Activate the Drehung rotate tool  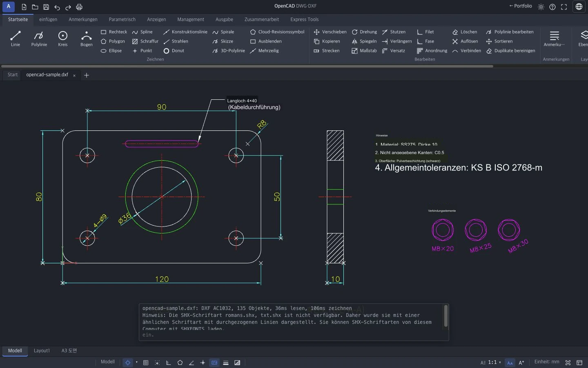click(x=364, y=32)
